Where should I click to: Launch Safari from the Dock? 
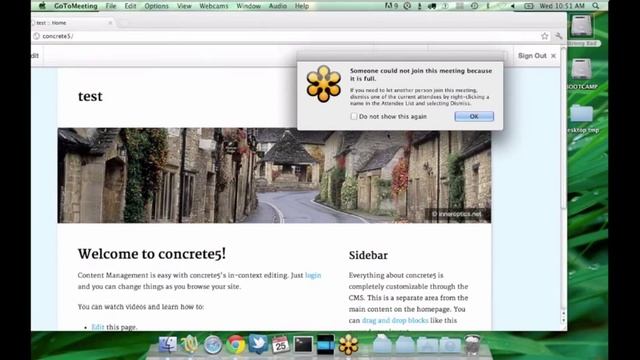(x=213, y=345)
